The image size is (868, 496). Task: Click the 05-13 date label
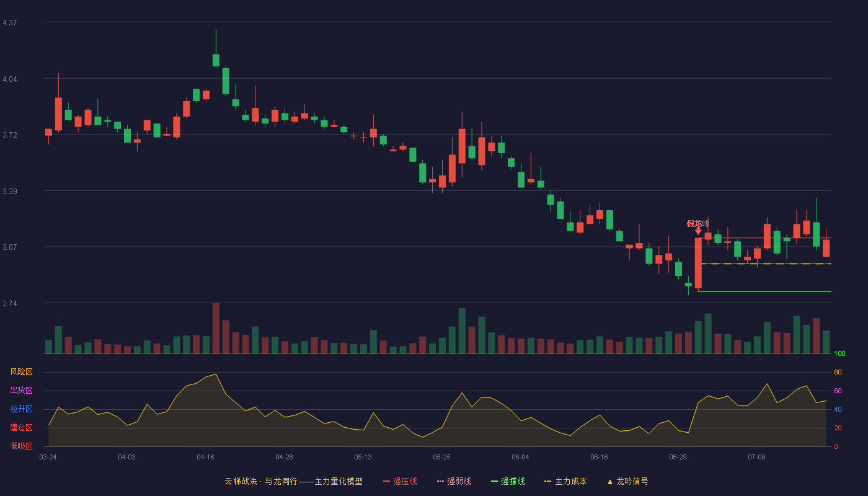[x=363, y=457]
